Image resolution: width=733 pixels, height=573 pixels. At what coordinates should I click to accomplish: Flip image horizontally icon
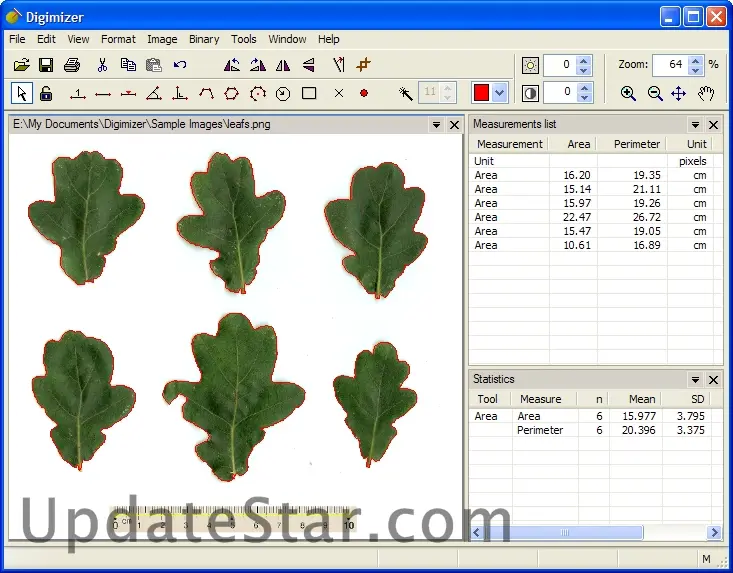click(283, 64)
